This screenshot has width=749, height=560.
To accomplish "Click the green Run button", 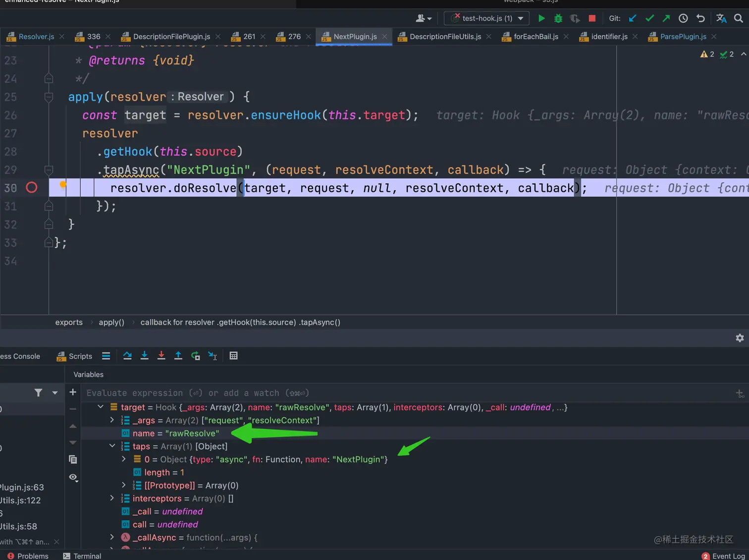I will (x=541, y=18).
